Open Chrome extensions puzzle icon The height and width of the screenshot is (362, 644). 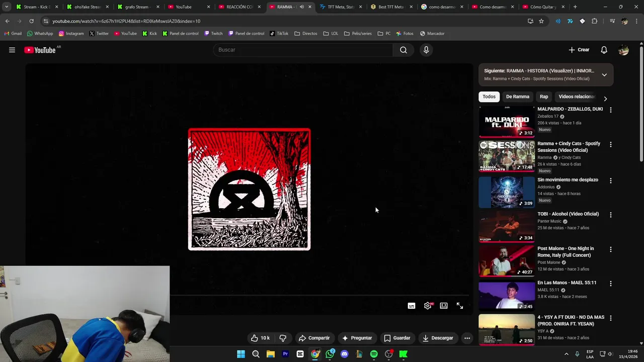click(x=595, y=21)
